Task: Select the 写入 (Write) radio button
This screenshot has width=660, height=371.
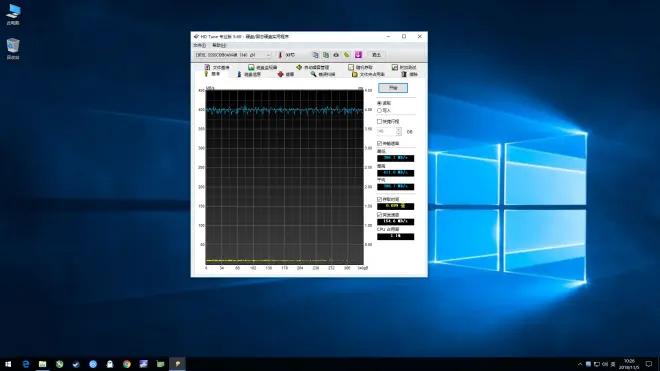Action: click(380, 110)
